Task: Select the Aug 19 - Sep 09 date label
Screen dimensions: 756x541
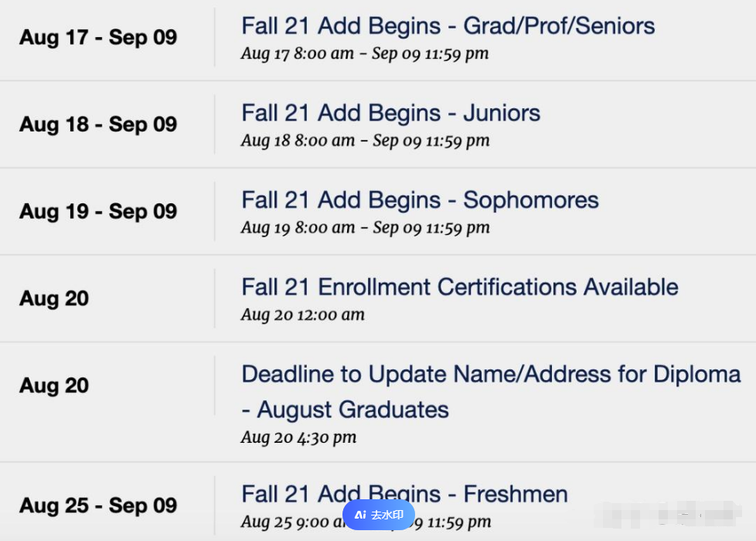Action: point(98,212)
